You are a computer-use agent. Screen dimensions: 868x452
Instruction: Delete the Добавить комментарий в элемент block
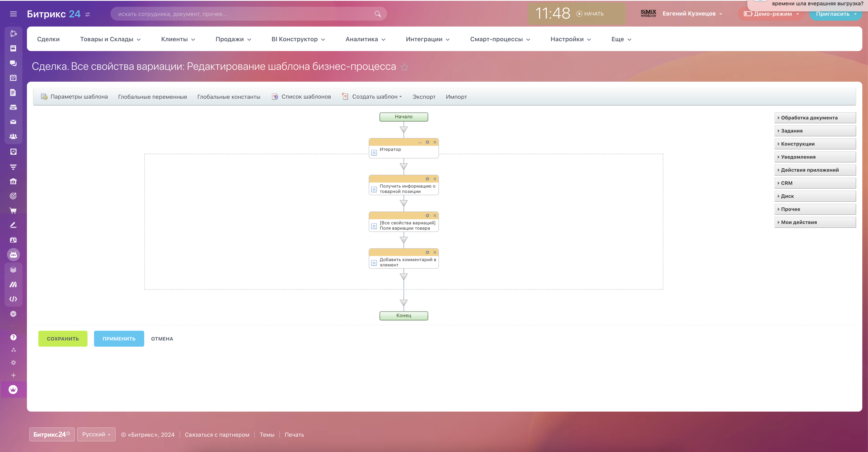click(x=435, y=252)
